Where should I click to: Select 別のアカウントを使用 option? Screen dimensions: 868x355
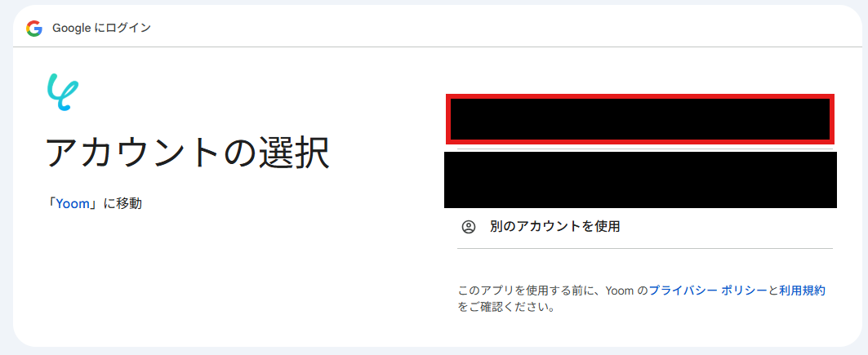click(554, 227)
